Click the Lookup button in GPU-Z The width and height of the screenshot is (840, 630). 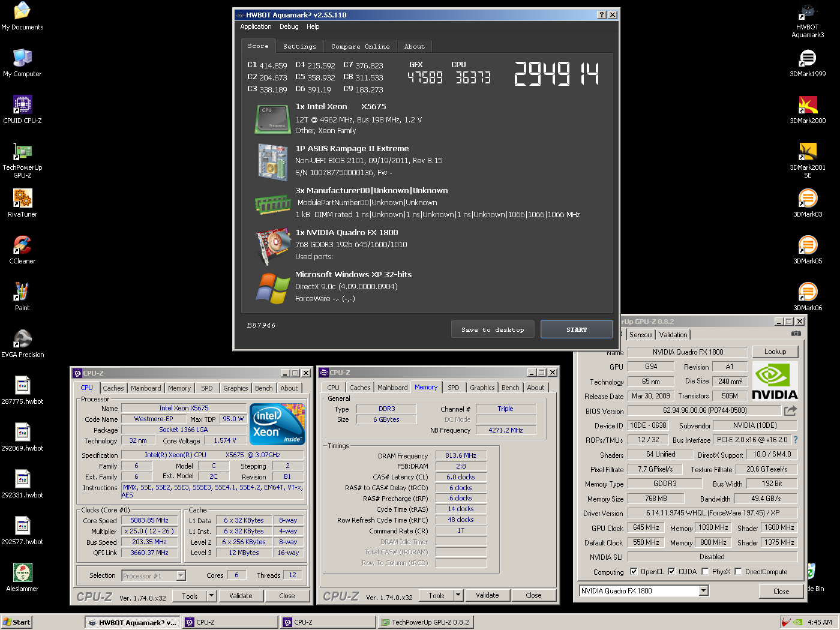[x=775, y=352]
